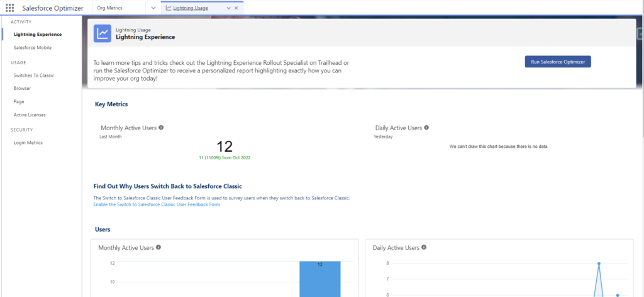Click Enable the Switch to Salesforce Classic User Feedback Form link
Image resolution: width=644 pixels, height=297 pixels.
coord(157,204)
